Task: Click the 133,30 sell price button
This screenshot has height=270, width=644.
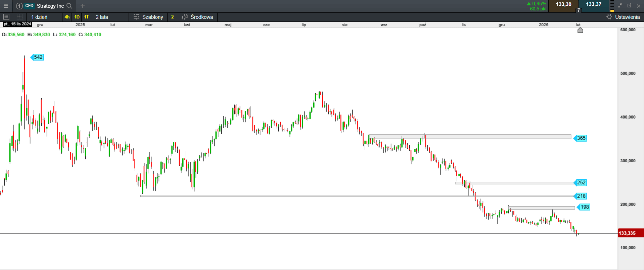Action: [x=563, y=5]
